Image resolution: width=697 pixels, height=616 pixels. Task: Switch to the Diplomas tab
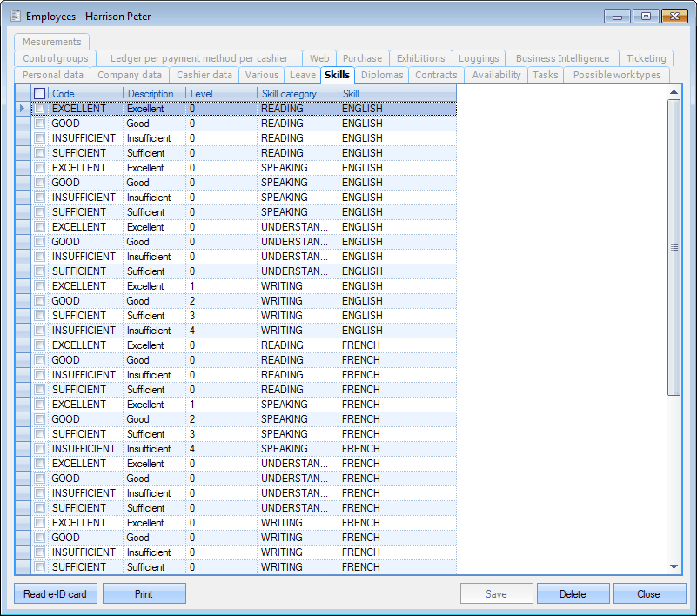382,75
